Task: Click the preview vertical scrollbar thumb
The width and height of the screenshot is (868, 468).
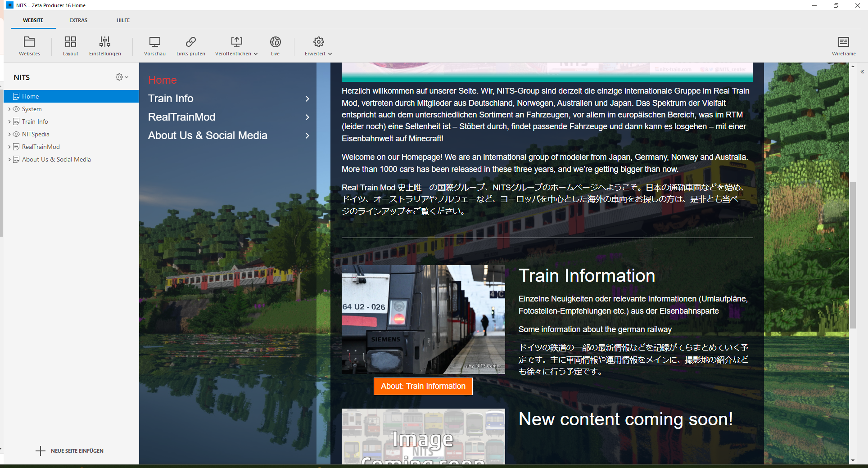Action: [x=852, y=255]
